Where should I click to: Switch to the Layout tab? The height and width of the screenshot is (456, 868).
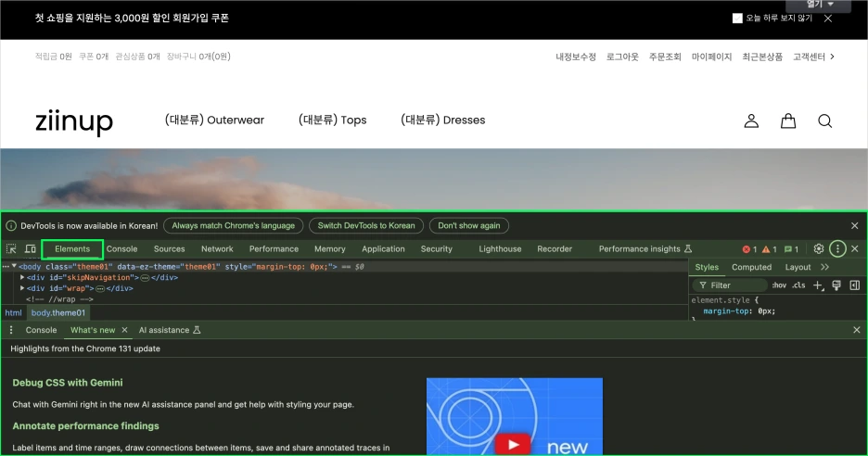798,267
